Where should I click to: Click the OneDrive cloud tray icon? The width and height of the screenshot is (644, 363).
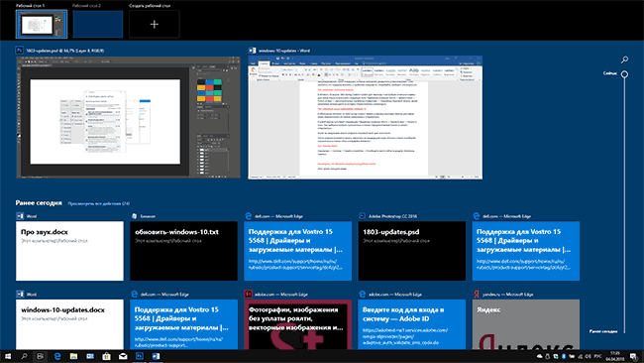point(540,356)
